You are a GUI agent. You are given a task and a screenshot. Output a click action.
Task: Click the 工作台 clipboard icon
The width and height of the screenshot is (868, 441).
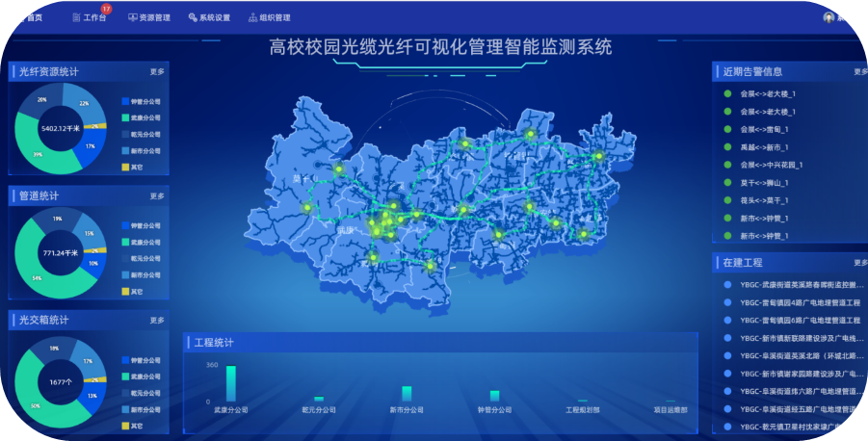(x=76, y=17)
